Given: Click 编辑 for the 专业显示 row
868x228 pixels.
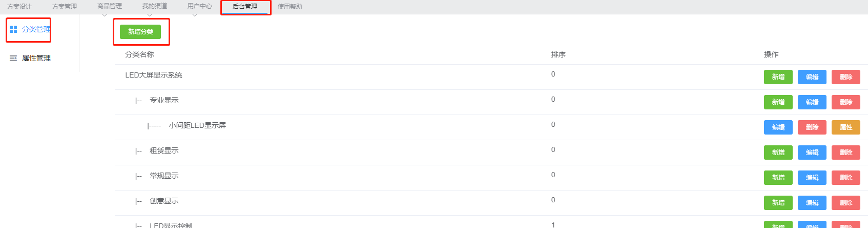Looking at the screenshot, I should click(812, 102).
